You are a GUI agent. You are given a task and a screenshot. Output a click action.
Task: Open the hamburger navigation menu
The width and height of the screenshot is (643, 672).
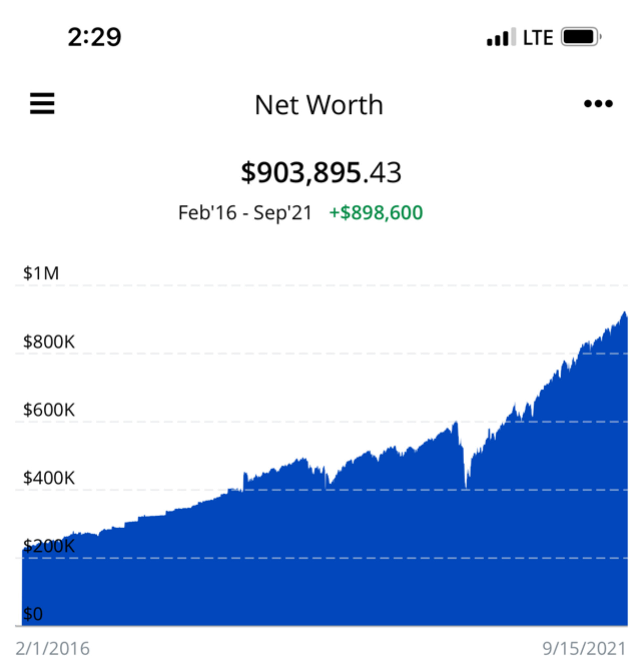click(42, 103)
